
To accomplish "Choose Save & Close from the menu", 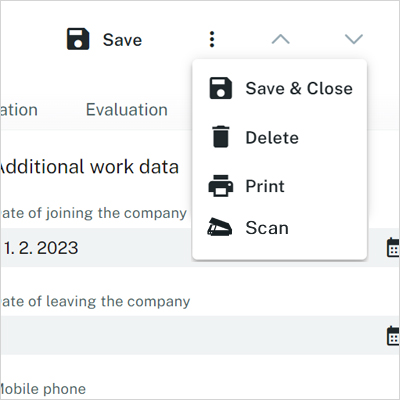I will point(280,88).
